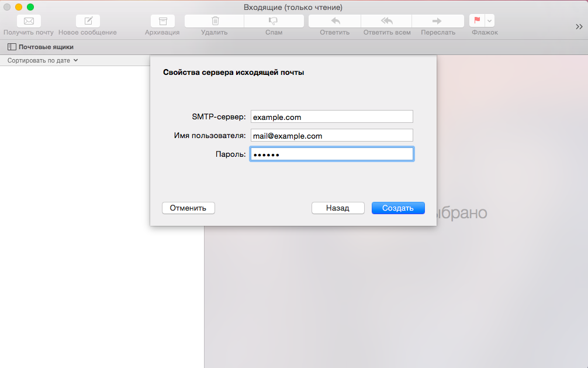Screen dimensions: 588x368
Task: Click the red Flag icon
Action: [477, 21]
